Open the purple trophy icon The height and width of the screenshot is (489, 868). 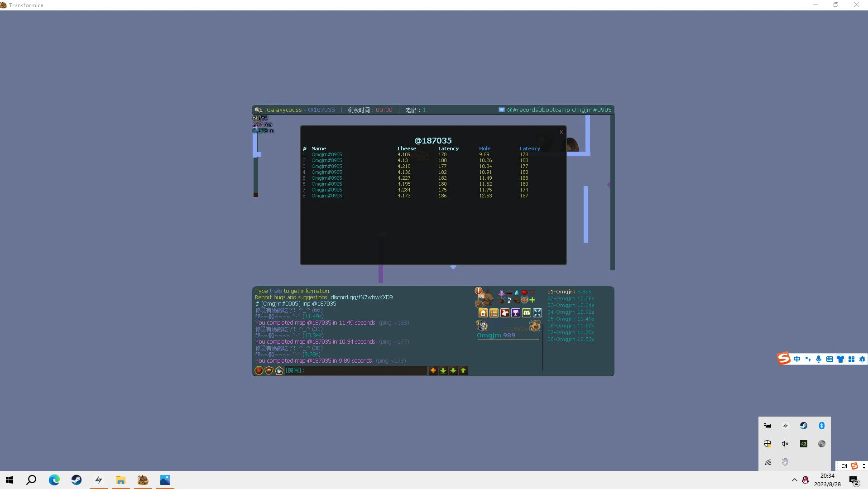click(515, 313)
